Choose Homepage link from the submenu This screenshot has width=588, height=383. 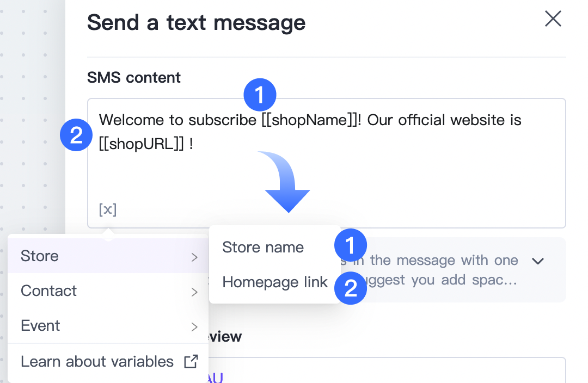click(275, 282)
